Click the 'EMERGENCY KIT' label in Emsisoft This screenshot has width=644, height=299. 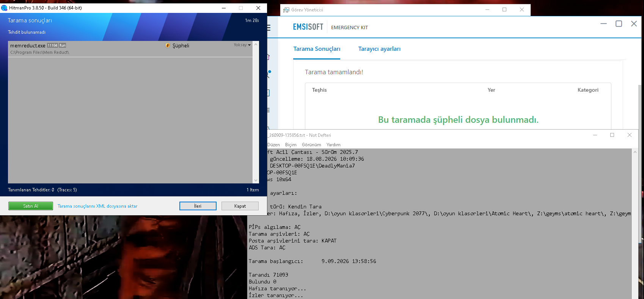[349, 28]
